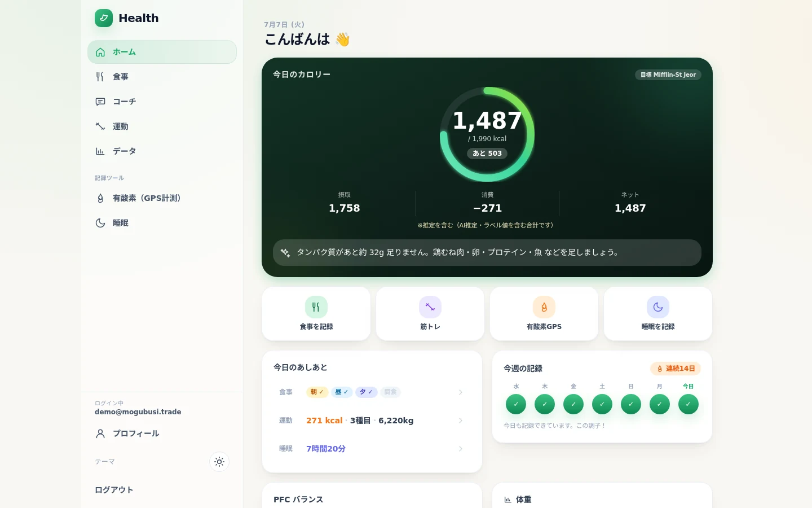This screenshot has height=508, width=812.
Task: Open the コーチ page
Action: coord(162,102)
